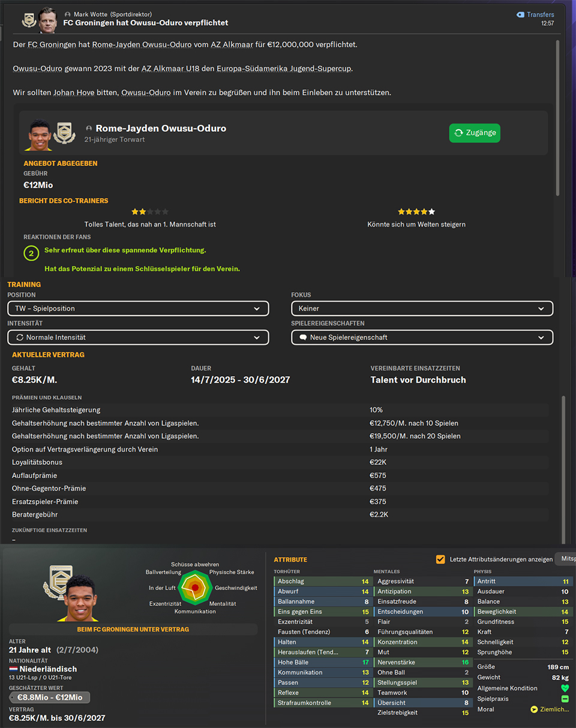576x728 pixels.
Task: Open Europa-Südamerika Jugend-Supercup link
Action: (284, 68)
